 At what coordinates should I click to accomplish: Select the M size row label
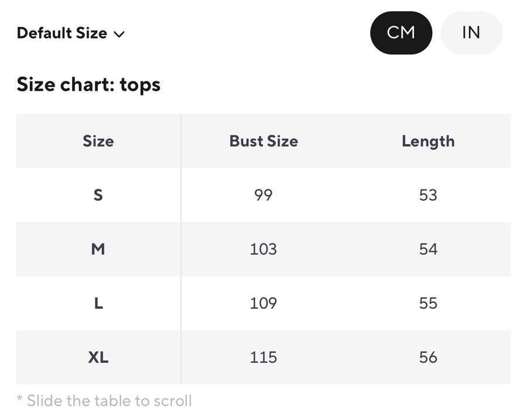pos(98,249)
